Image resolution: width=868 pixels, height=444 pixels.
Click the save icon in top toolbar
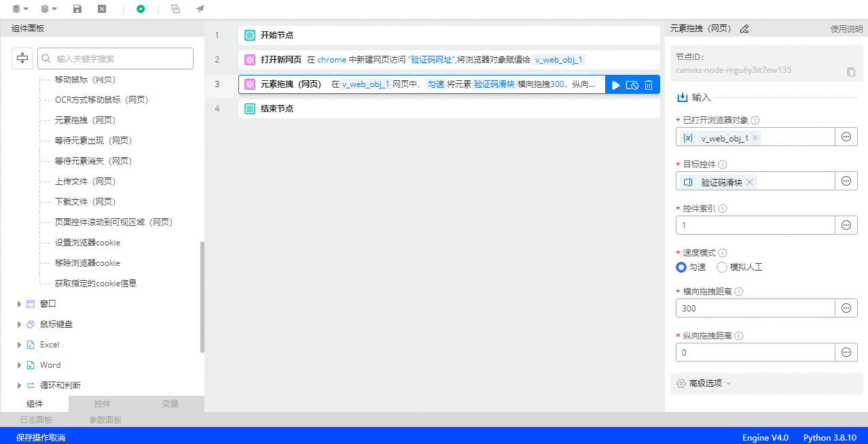coord(77,9)
